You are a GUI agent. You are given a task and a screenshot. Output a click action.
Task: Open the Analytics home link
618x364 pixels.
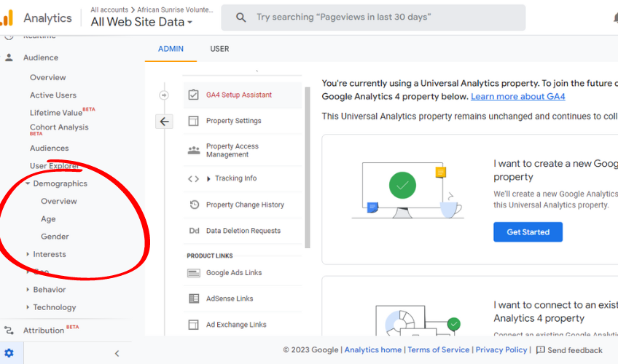[373, 350]
